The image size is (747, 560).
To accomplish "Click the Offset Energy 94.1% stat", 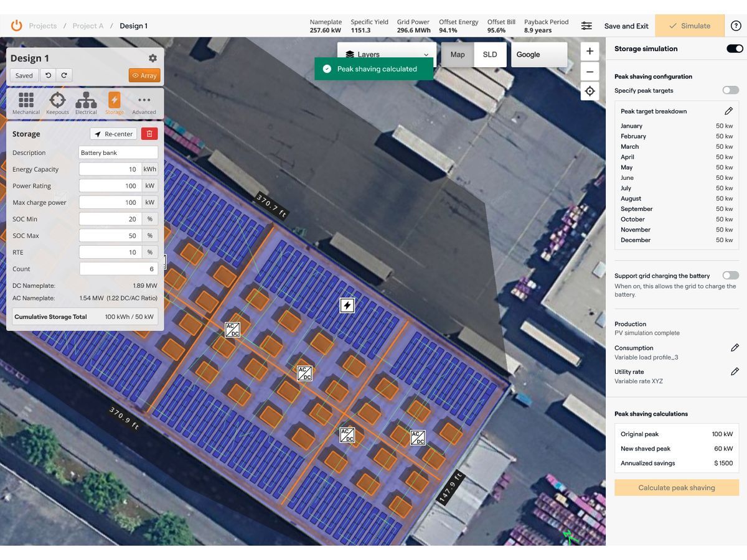I will pyautogui.click(x=459, y=26).
